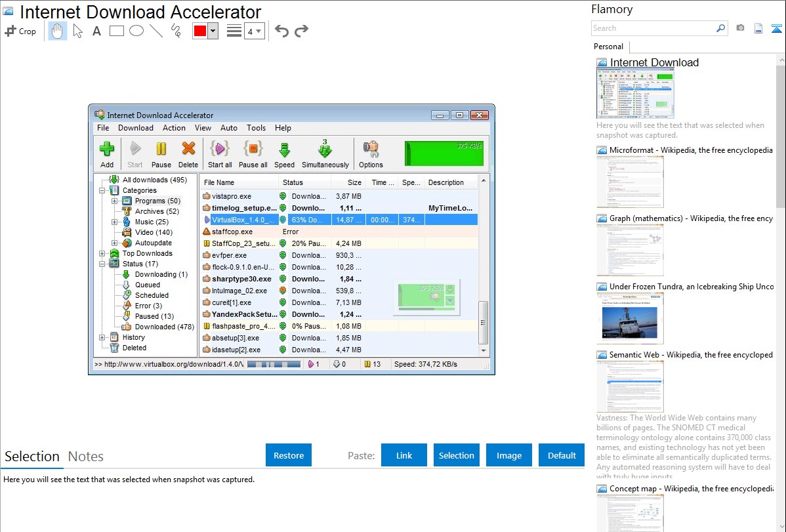Select the Crop tool
The image size is (786, 532).
pyautogui.click(x=20, y=31)
